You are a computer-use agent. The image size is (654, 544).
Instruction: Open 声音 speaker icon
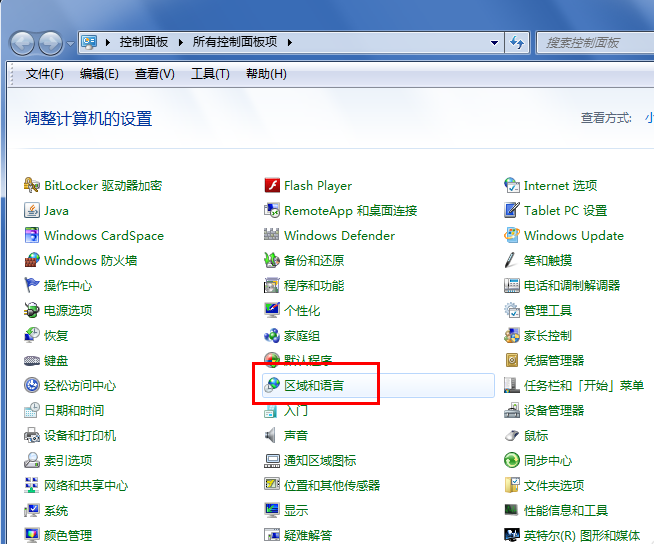point(271,436)
